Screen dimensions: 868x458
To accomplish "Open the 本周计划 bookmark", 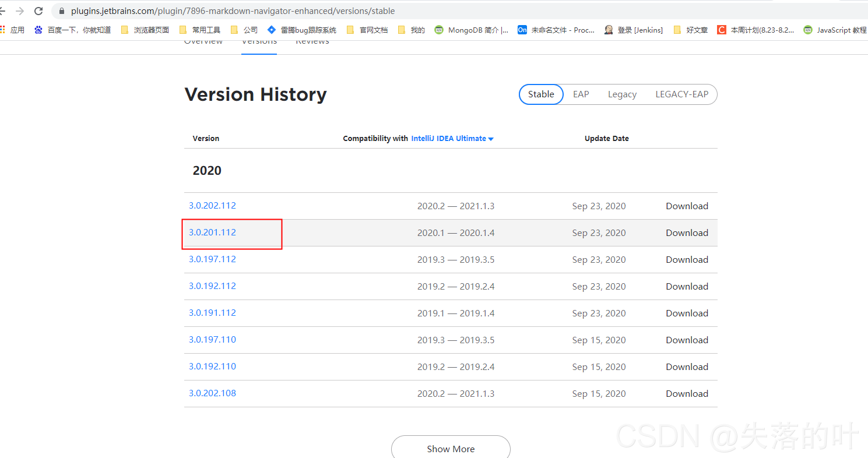I will [x=755, y=30].
